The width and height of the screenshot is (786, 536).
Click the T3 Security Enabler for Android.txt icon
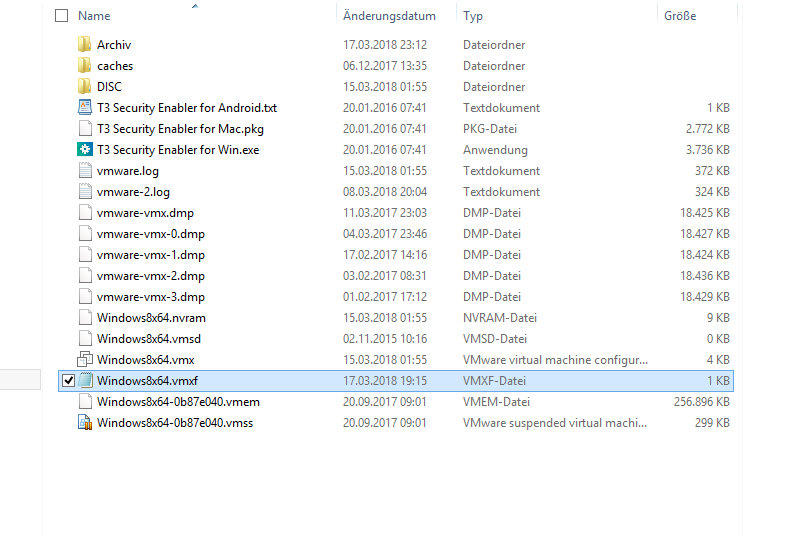[84, 108]
